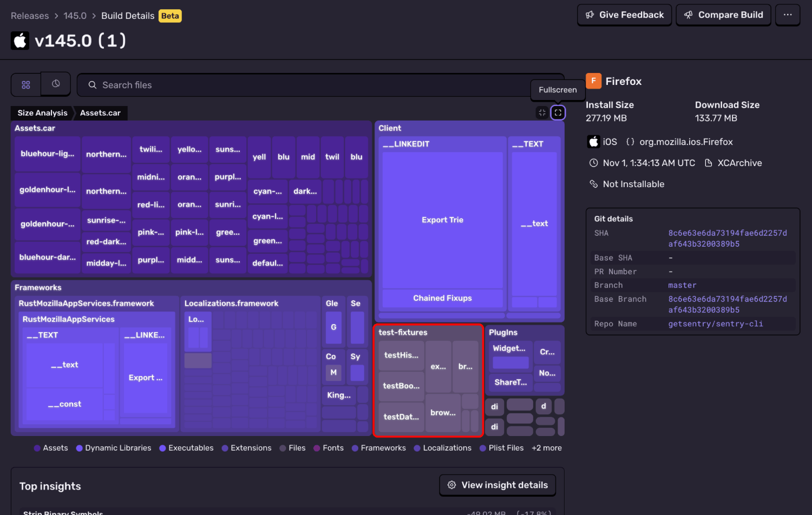Open View insight details
Screen dimensions: 812x515
click(x=497, y=485)
